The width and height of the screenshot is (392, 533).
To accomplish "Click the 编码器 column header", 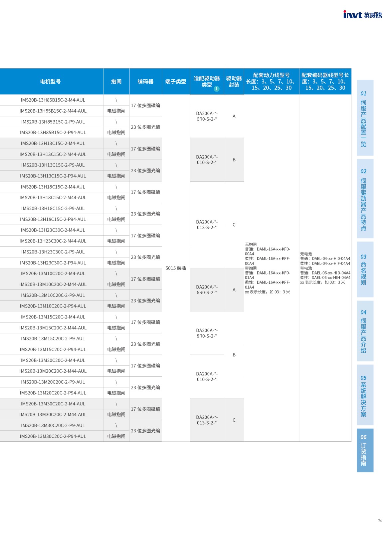I will tap(145, 82).
